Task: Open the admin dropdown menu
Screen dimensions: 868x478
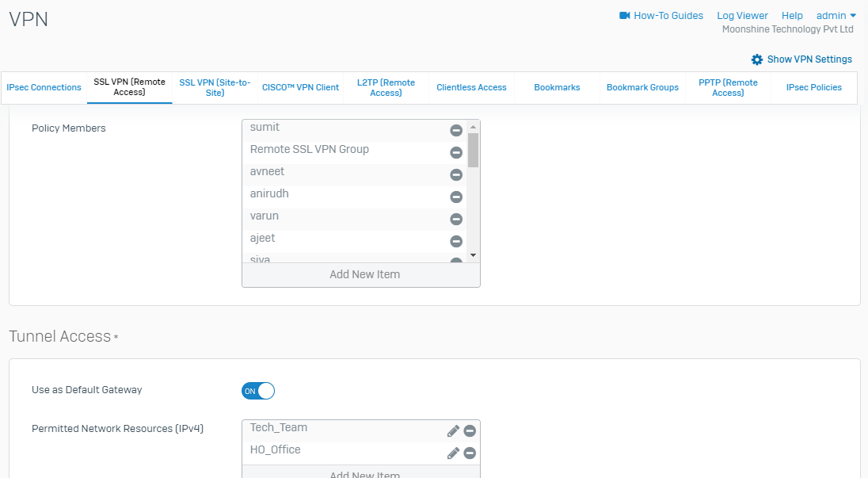Action: tap(836, 16)
